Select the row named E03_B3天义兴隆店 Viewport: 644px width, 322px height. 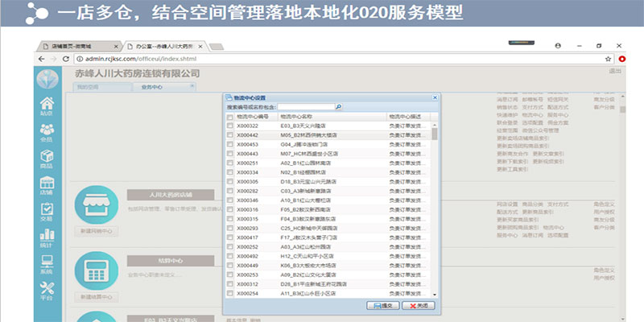[x=328, y=126]
